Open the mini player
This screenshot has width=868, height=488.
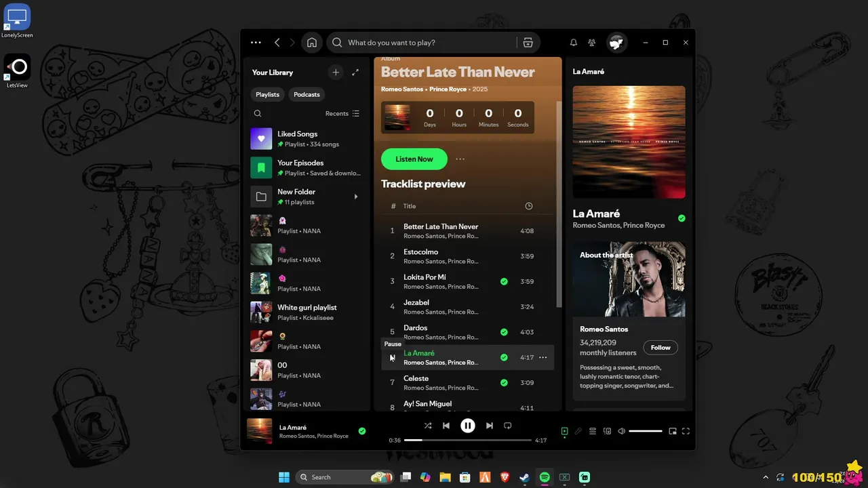point(673,431)
